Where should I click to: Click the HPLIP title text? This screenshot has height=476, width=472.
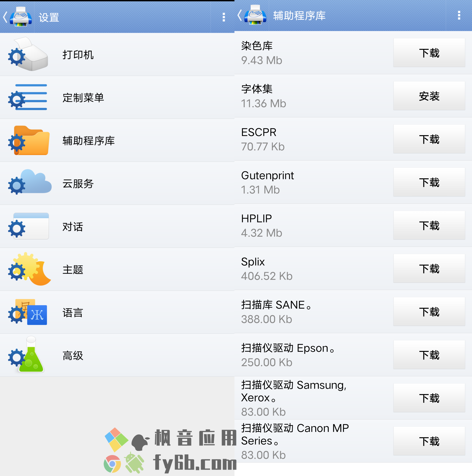pos(256,219)
